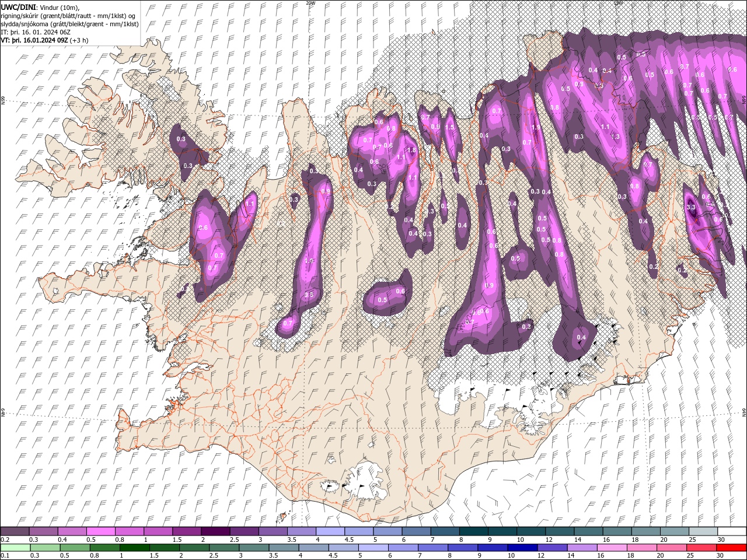Click the 15W longitude label
This screenshot has width=747, height=560.
pyautogui.click(x=618, y=3)
